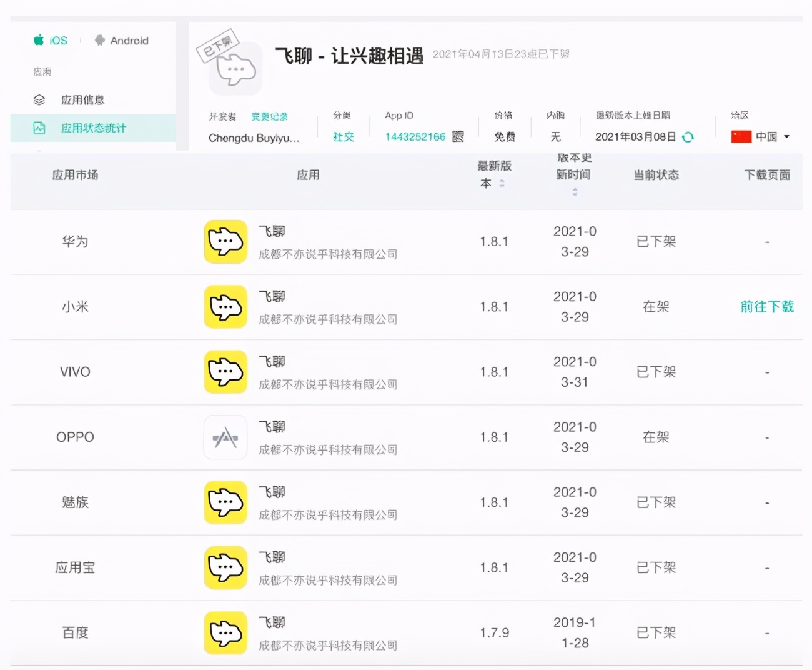
Task: Open the 变更记录 tab
Action: click(270, 116)
